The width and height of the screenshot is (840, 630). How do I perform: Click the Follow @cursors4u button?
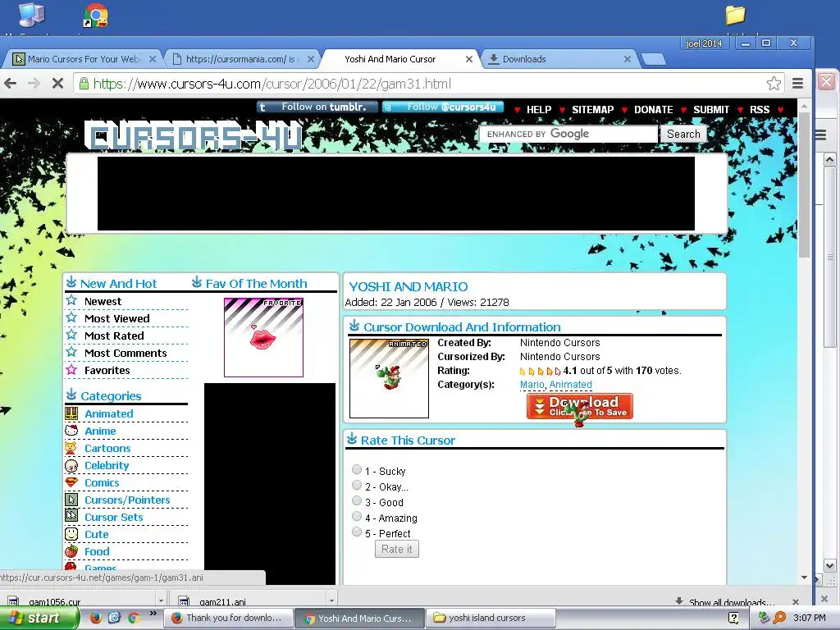click(442, 107)
